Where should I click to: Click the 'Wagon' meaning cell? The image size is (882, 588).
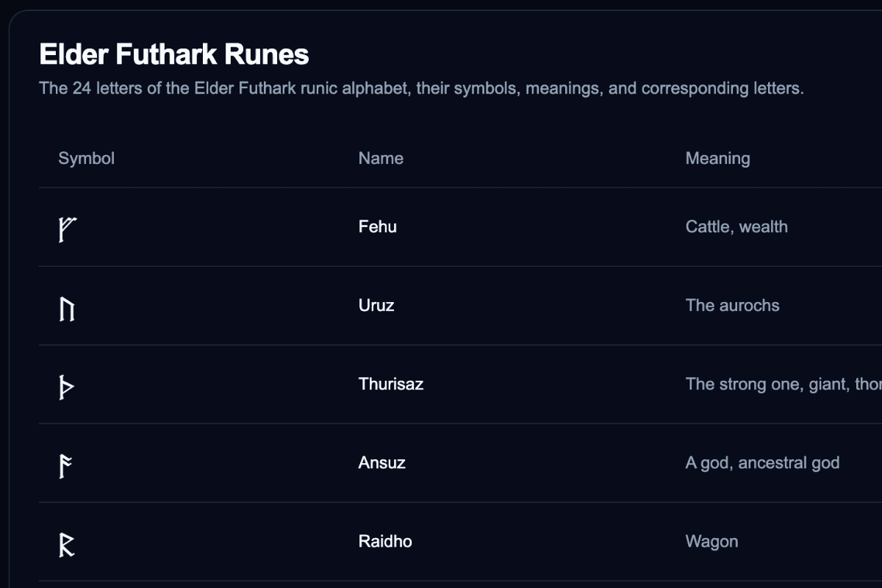tap(711, 541)
